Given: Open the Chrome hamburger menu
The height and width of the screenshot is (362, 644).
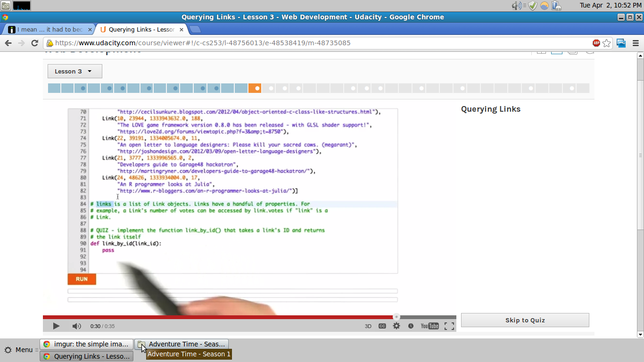Looking at the screenshot, I should pyautogui.click(x=636, y=43).
